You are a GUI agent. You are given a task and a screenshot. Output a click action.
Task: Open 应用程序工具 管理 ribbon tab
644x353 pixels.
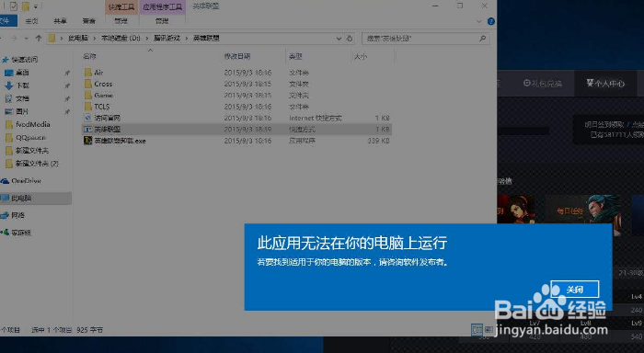pyautogui.click(x=162, y=21)
